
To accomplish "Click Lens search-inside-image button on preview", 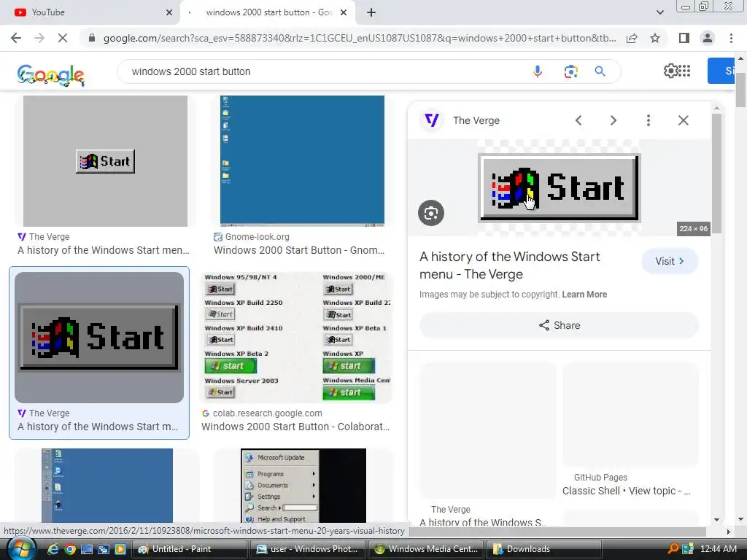I will click(431, 213).
